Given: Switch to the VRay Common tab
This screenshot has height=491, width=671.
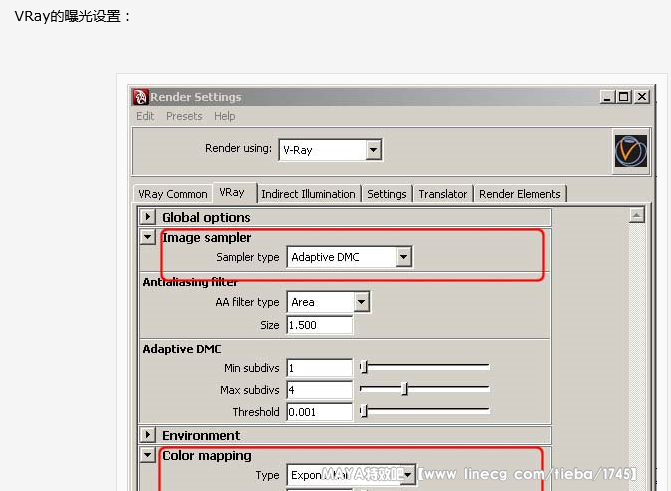Looking at the screenshot, I should point(172,194).
